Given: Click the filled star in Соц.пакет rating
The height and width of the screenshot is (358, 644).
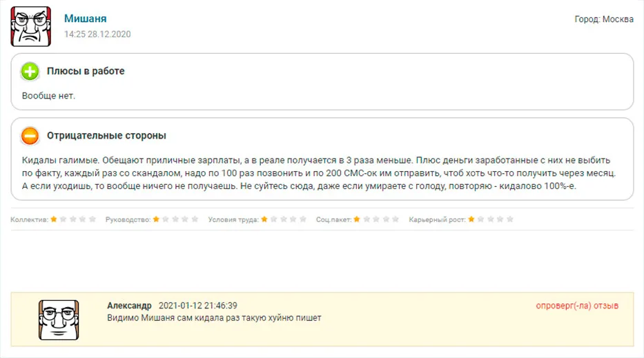Looking at the screenshot, I should (x=357, y=219).
